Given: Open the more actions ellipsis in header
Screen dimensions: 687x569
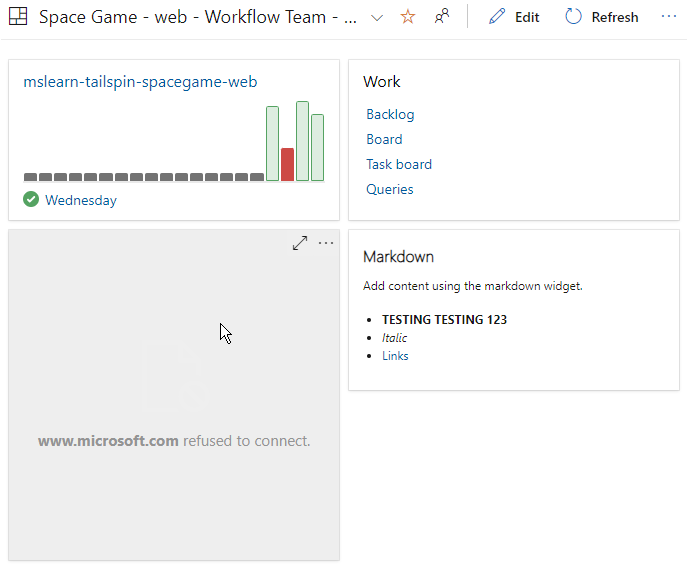Looking at the screenshot, I should (x=669, y=17).
